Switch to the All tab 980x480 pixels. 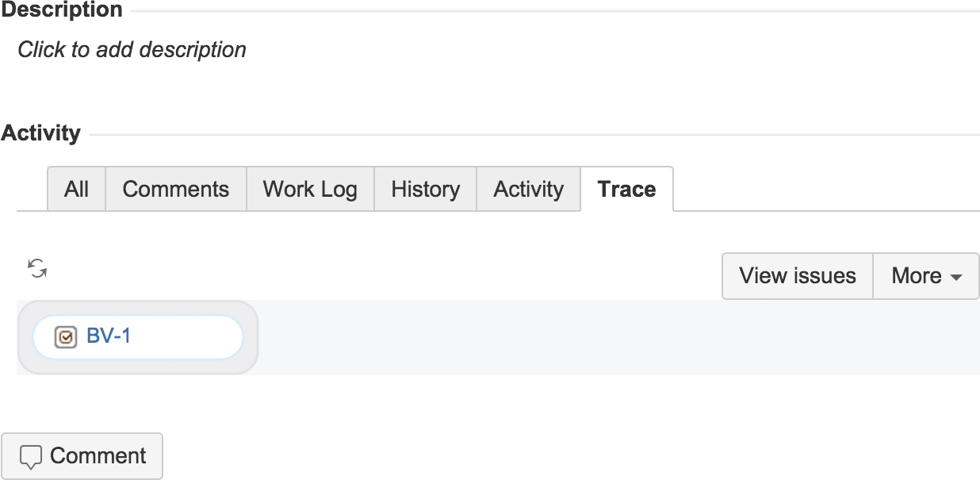(x=77, y=189)
